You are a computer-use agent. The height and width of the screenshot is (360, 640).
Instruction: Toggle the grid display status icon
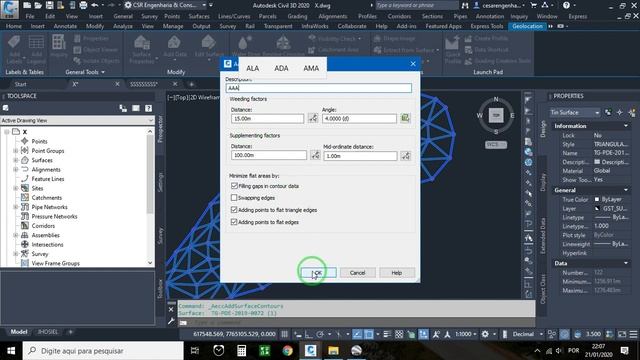[x=284, y=334]
